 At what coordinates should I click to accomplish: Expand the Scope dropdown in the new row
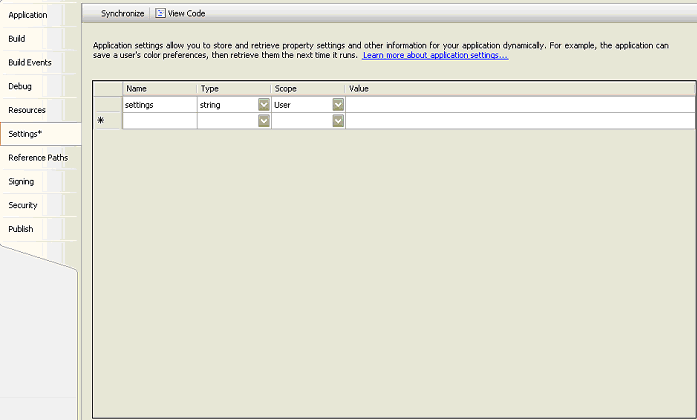(x=338, y=121)
